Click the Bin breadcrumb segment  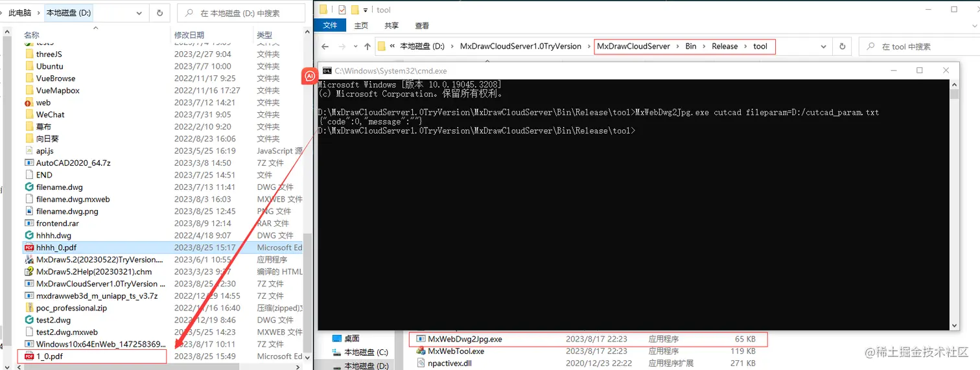click(691, 47)
